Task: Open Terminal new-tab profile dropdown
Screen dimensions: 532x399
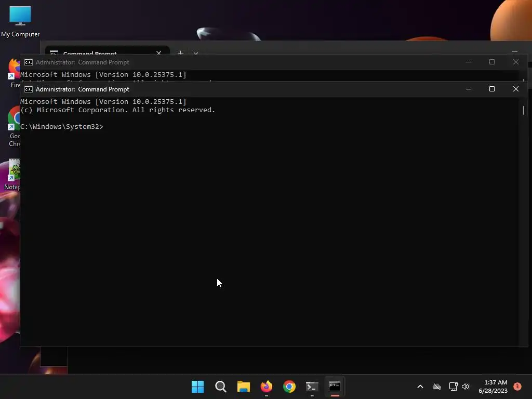Action: 196,53
